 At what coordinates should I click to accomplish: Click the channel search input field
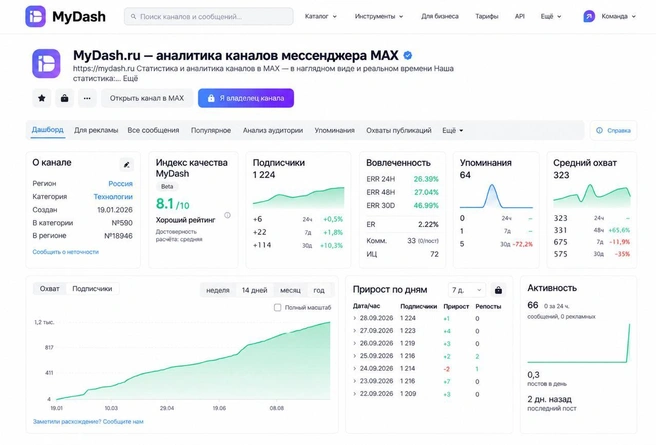209,17
